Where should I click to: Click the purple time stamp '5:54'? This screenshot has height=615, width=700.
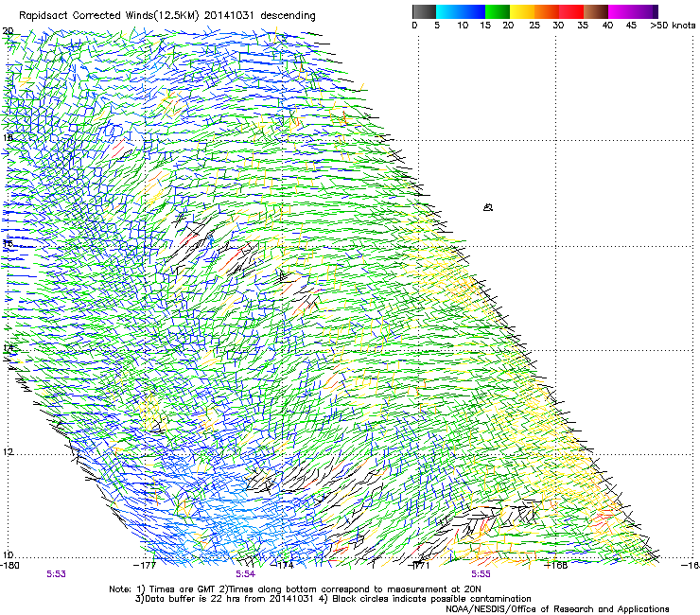(x=246, y=574)
